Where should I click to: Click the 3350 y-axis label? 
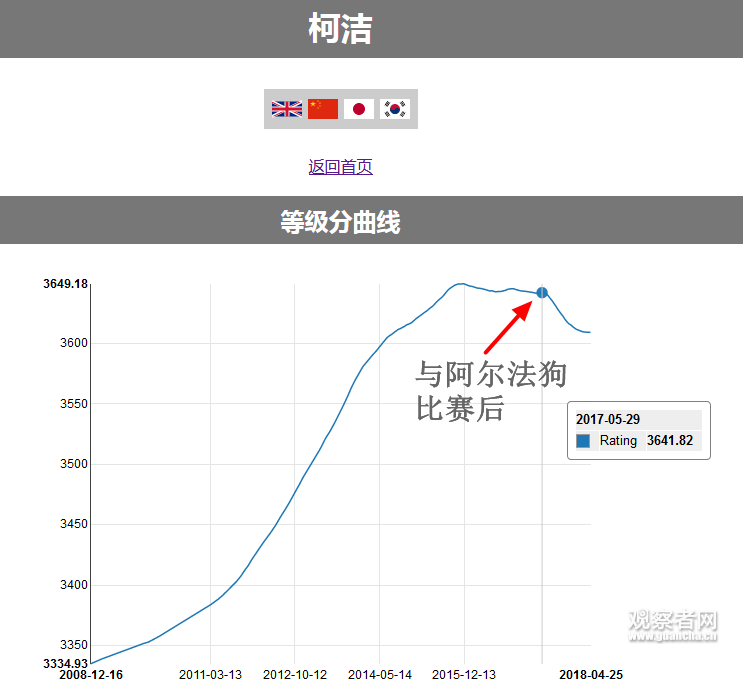(x=74, y=645)
